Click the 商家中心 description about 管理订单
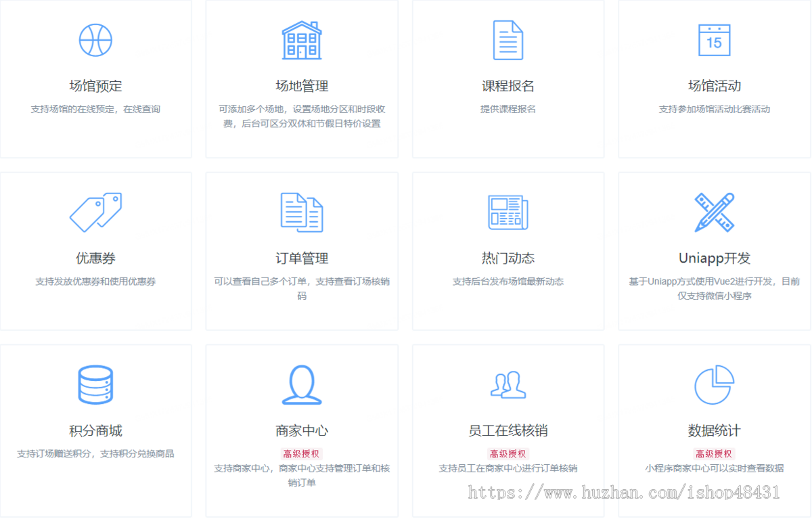 tap(302, 476)
